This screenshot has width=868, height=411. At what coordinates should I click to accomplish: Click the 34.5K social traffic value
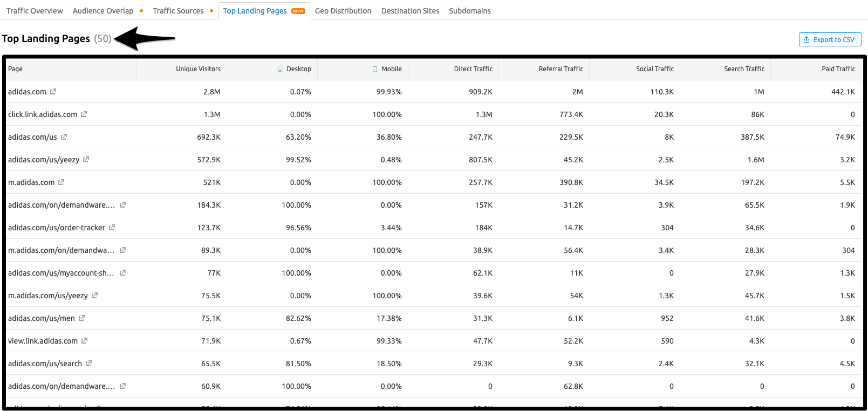664,182
